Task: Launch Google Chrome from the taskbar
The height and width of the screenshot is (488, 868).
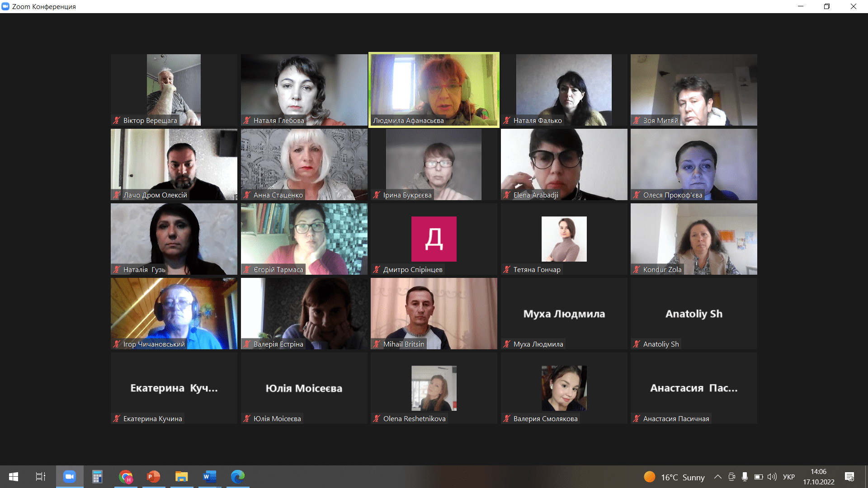Action: tap(126, 477)
